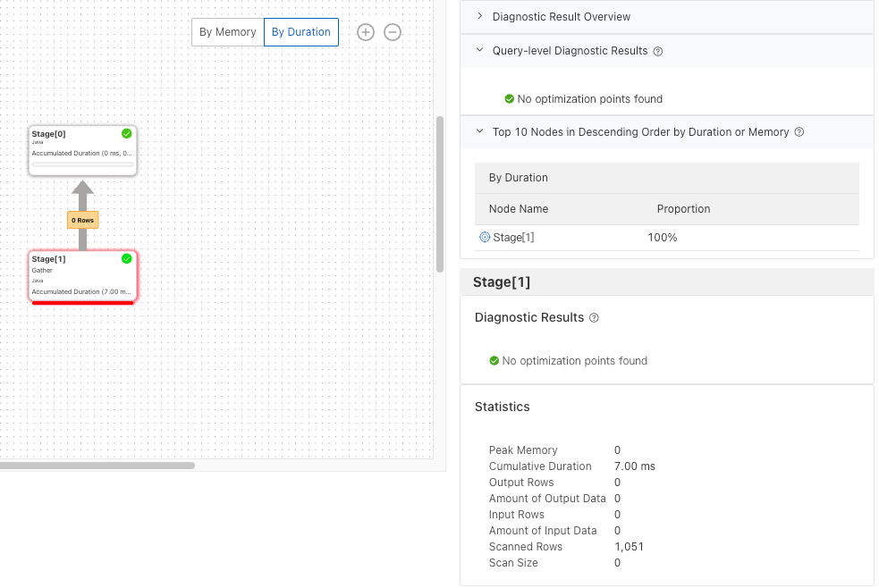Click the Scanned Rows 1,051 value
Screen dimensions: 879x588
click(629, 547)
